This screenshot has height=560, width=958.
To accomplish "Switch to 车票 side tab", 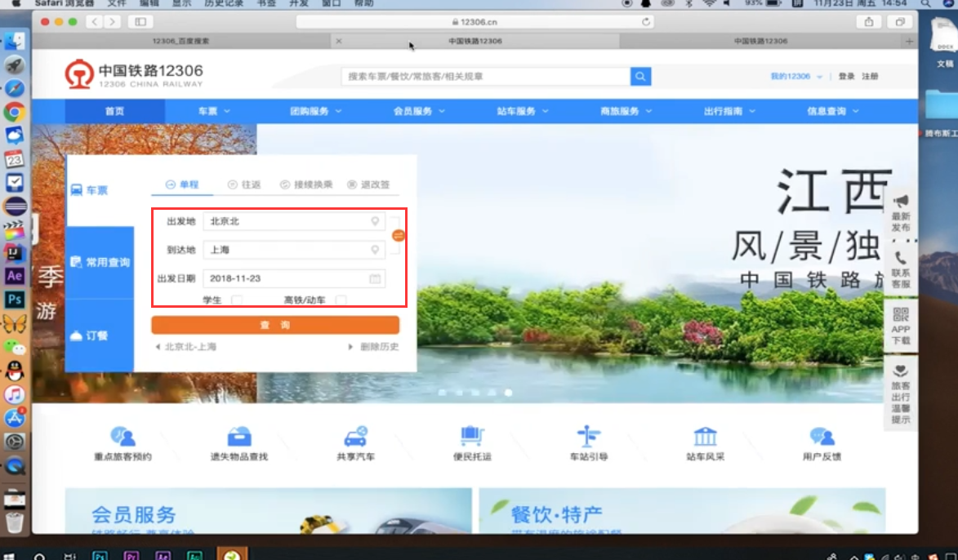I will pyautogui.click(x=100, y=190).
